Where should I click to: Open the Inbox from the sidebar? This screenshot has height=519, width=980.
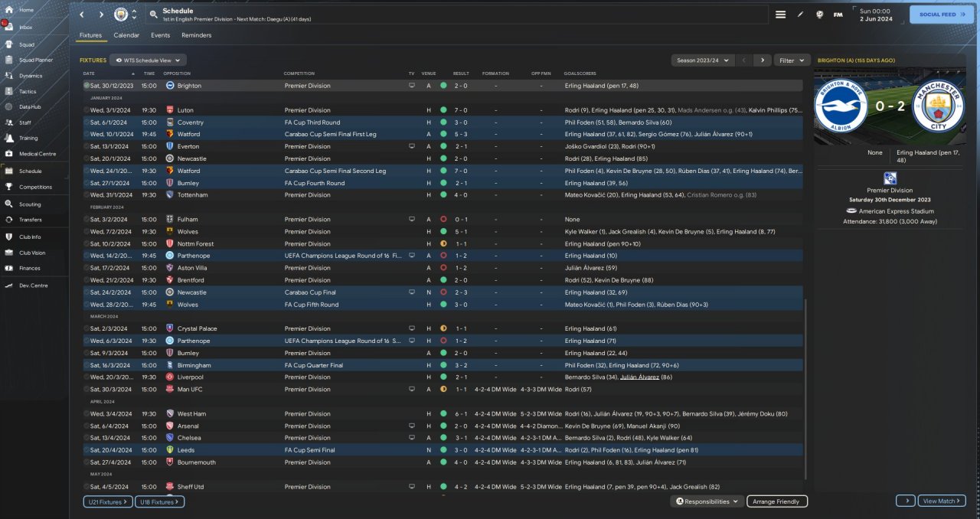[x=9, y=28]
